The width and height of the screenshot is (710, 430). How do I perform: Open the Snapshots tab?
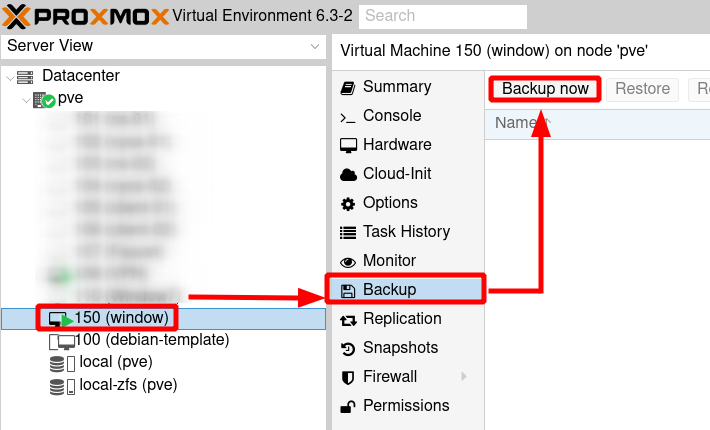(x=400, y=347)
